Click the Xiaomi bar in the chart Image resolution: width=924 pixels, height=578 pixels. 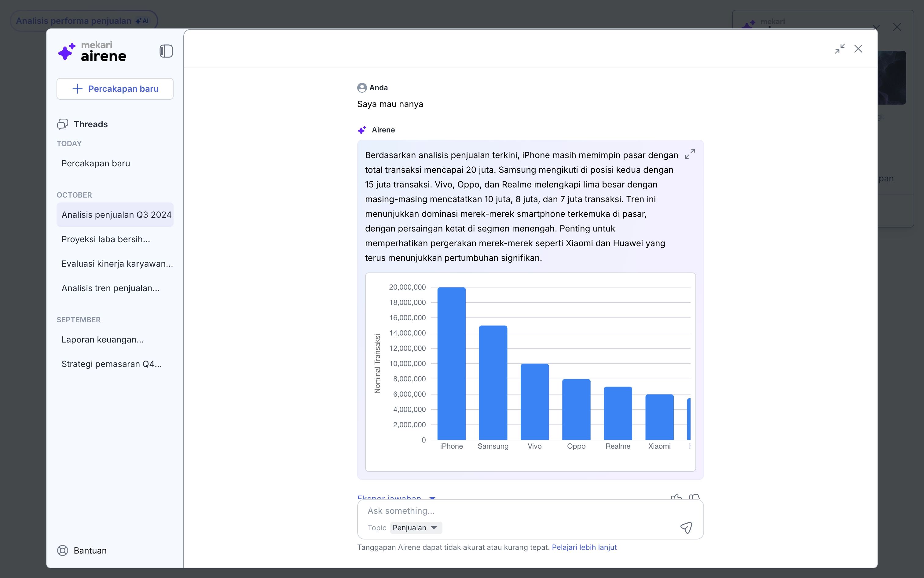pyautogui.click(x=659, y=417)
